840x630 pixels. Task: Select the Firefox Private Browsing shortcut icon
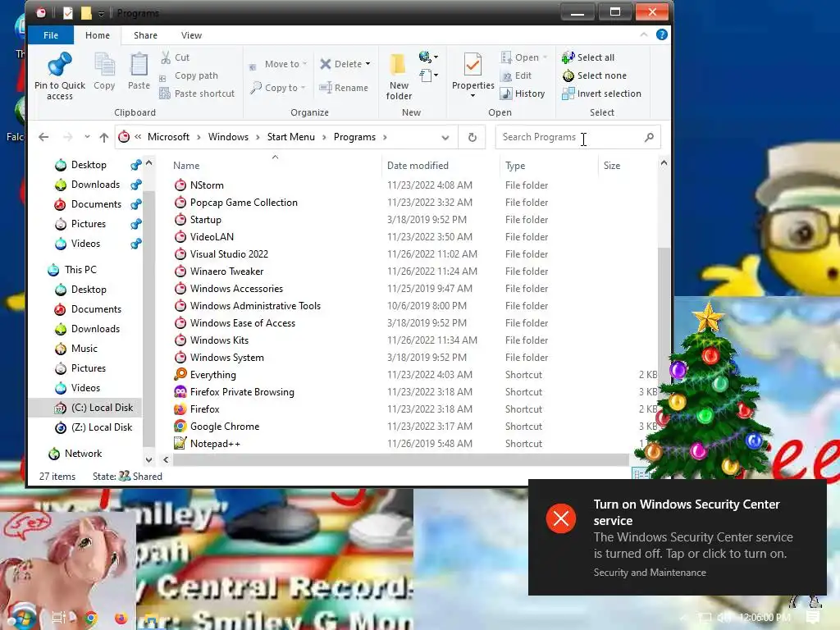180,391
